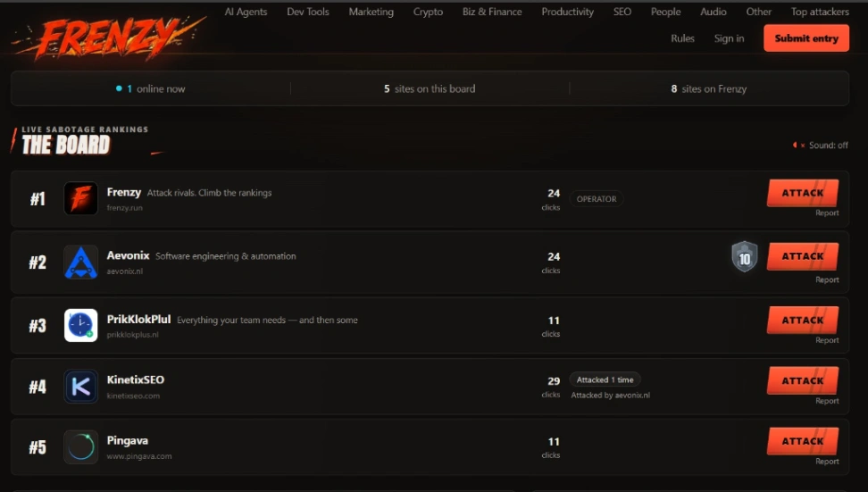Click the #4 rank number
The width and height of the screenshot is (868, 492).
(38, 387)
